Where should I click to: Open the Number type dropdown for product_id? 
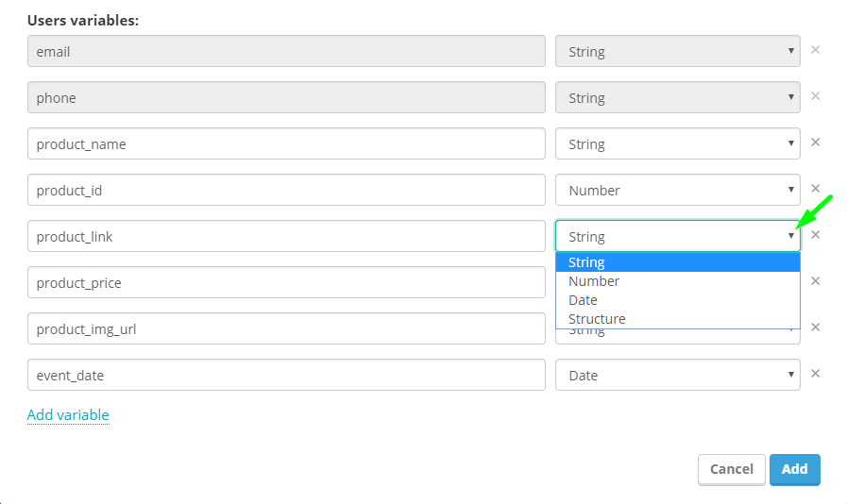(677, 190)
